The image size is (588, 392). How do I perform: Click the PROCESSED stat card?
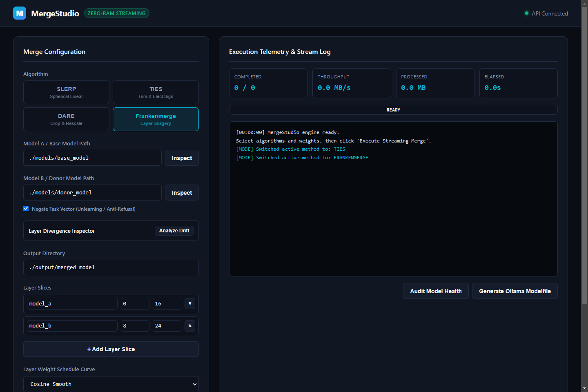pos(435,83)
